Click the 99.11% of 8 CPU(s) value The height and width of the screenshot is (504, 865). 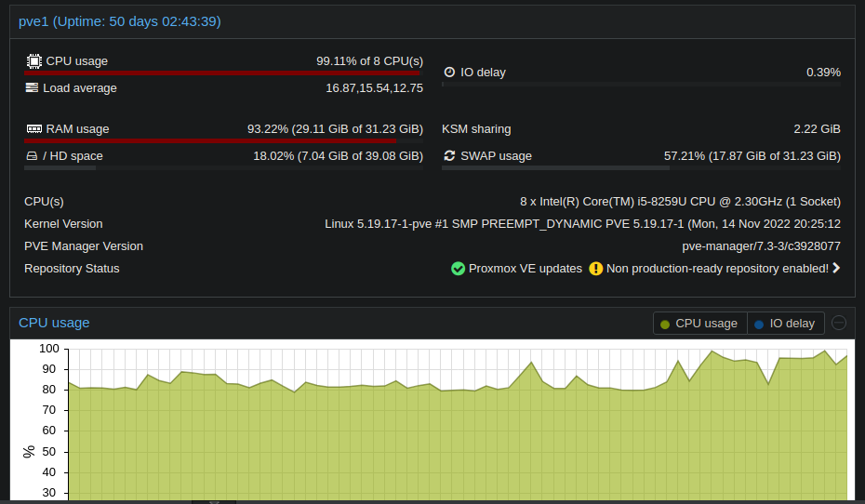[x=369, y=61]
